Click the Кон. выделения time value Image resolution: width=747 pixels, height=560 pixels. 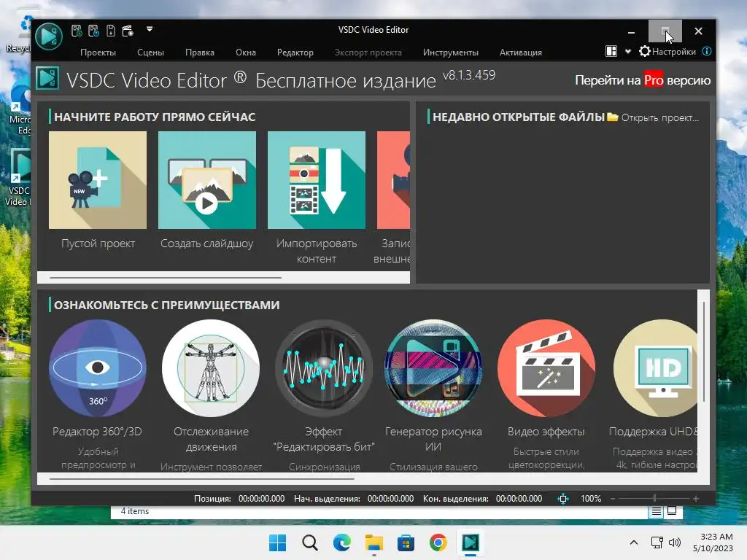click(519, 499)
